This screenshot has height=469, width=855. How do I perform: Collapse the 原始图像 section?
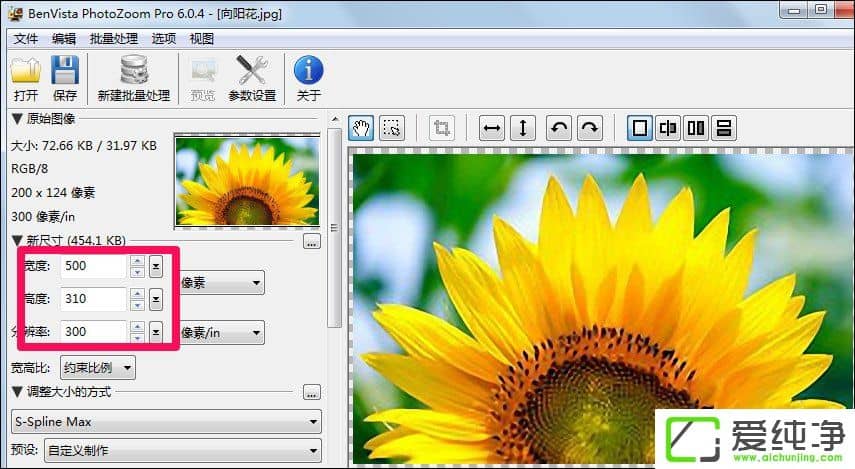(x=16, y=120)
